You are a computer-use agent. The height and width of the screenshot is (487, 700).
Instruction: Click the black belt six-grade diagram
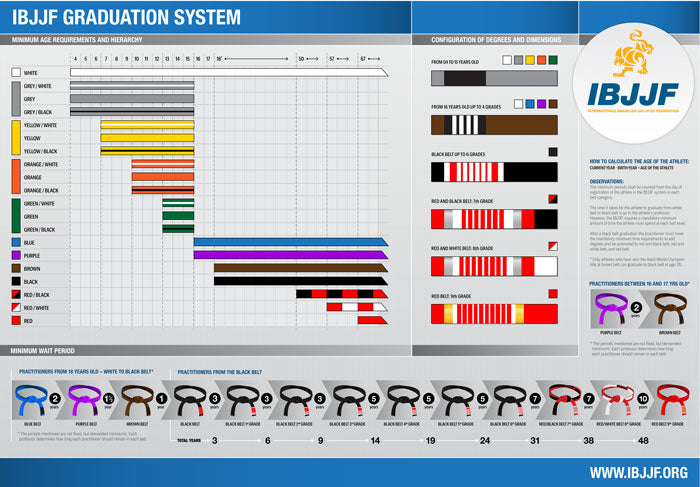[x=494, y=172]
